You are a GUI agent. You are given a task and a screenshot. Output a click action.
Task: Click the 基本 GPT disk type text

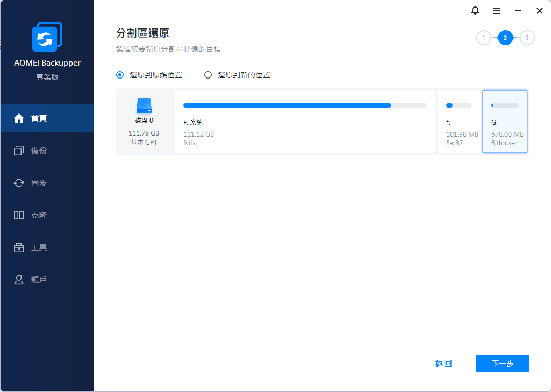(x=144, y=142)
